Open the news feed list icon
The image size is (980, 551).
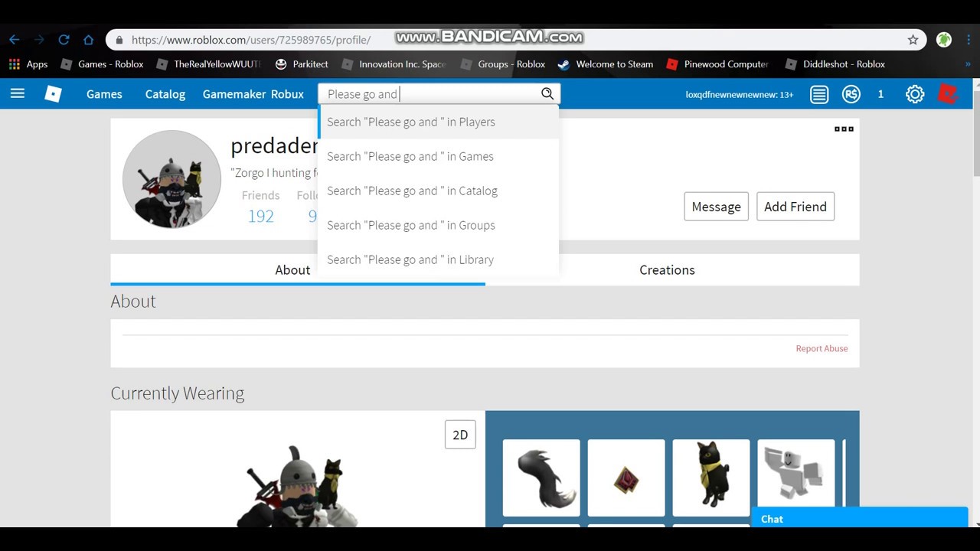(x=819, y=94)
